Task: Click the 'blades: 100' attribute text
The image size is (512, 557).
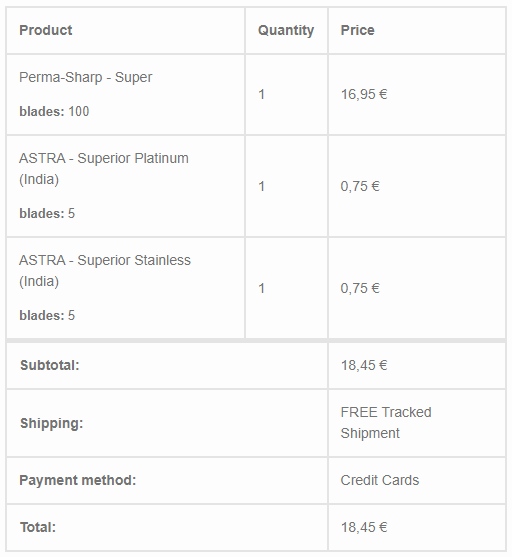Action: (x=54, y=112)
